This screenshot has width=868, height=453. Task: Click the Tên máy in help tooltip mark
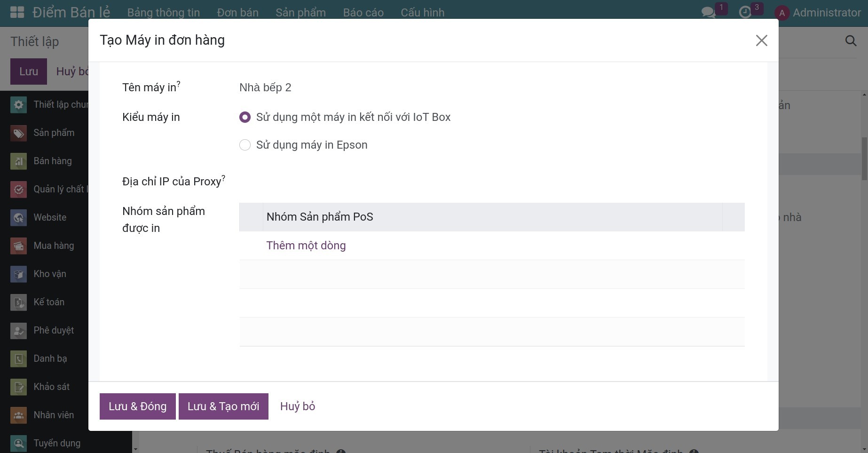pos(179,84)
